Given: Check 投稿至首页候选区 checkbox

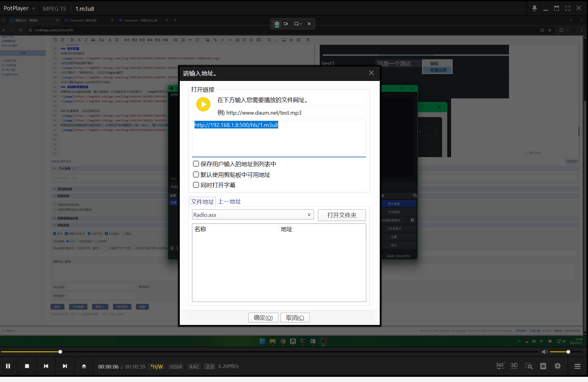Looking at the screenshot, I should point(55,204).
